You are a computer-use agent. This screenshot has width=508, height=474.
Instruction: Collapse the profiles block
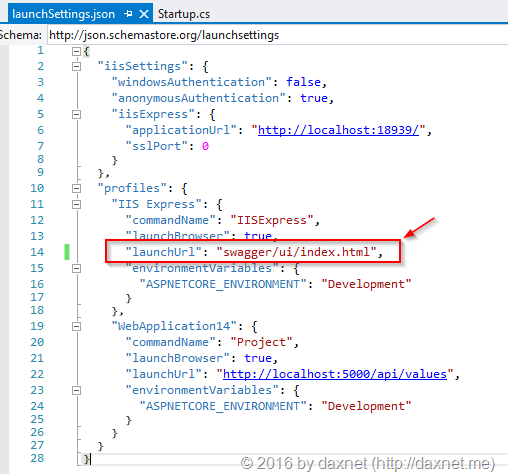pos(76,189)
